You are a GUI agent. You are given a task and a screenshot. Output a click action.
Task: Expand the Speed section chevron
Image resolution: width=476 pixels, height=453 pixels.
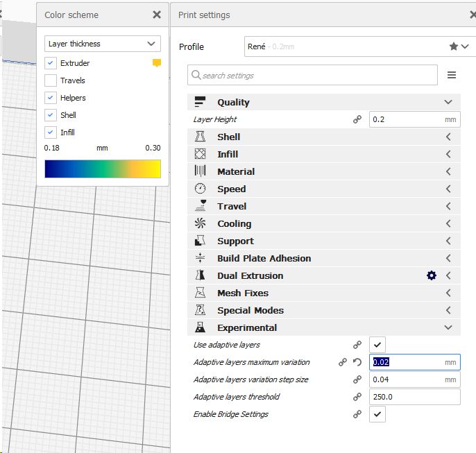tap(448, 189)
